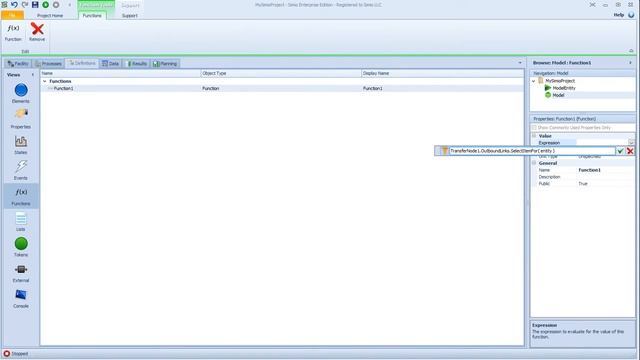Minimize the ribbon with the caret

[631, 51]
